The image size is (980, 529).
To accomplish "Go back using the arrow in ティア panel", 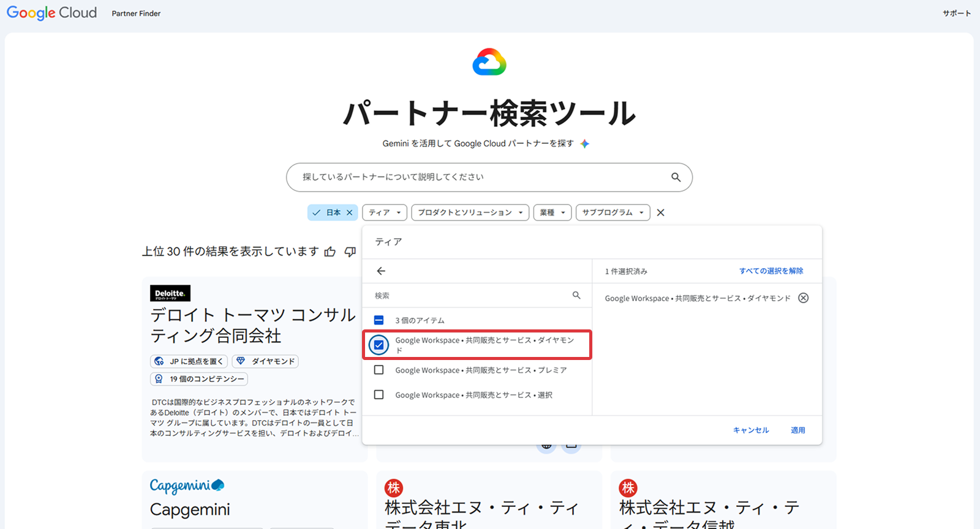I will click(x=381, y=271).
